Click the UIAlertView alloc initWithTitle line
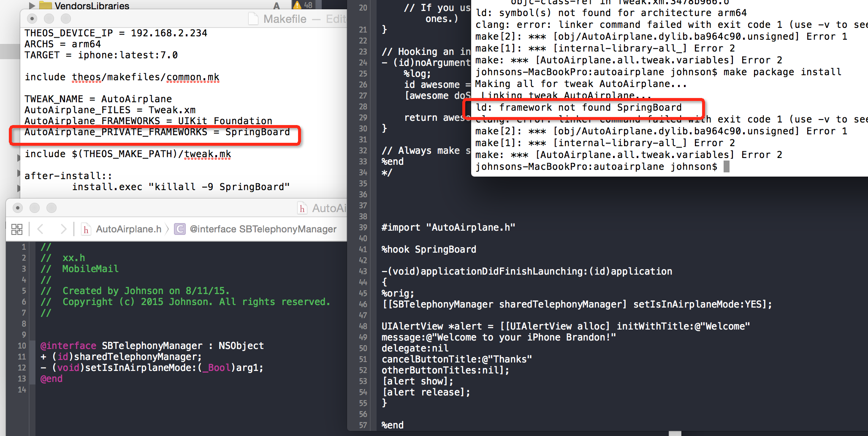The image size is (868, 436). (566, 326)
